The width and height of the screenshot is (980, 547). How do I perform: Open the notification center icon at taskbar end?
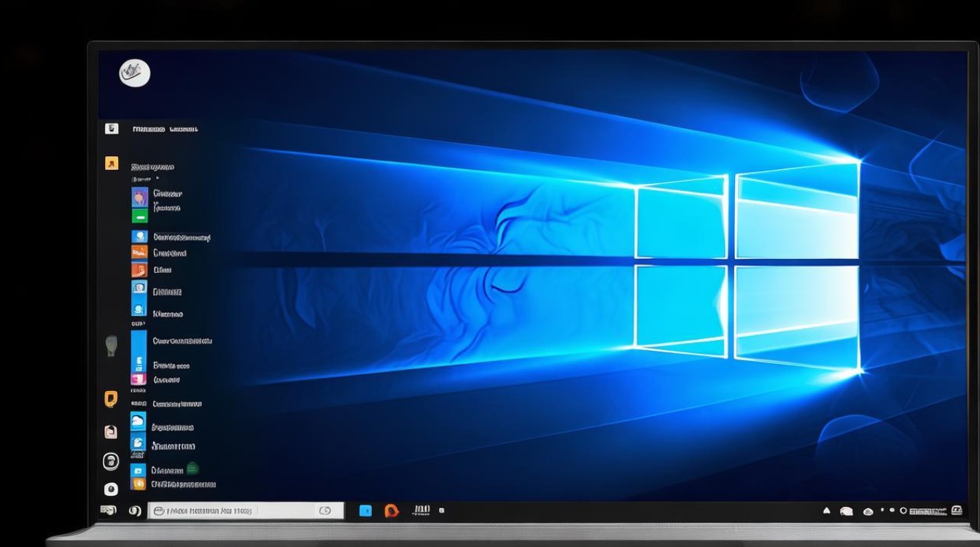(957, 511)
